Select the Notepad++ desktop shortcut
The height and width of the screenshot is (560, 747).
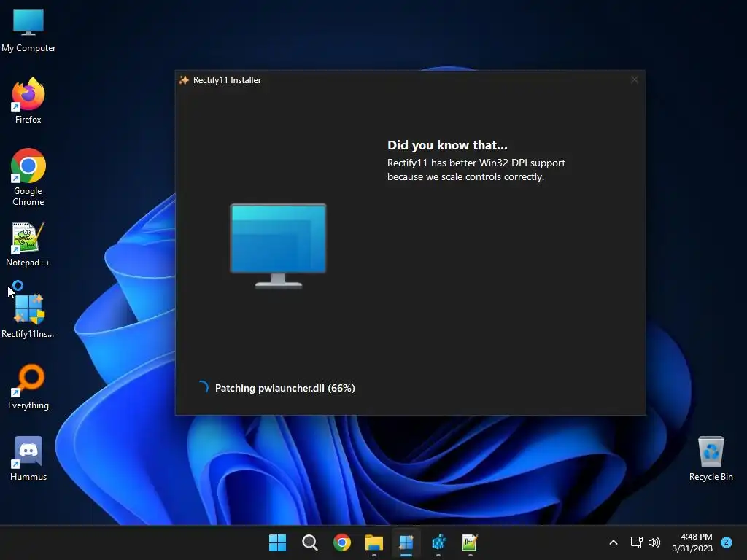click(x=28, y=244)
